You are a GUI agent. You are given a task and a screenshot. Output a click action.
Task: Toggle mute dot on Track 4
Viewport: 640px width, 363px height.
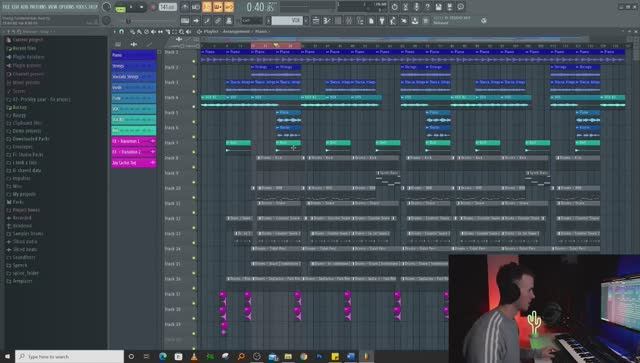194,107
